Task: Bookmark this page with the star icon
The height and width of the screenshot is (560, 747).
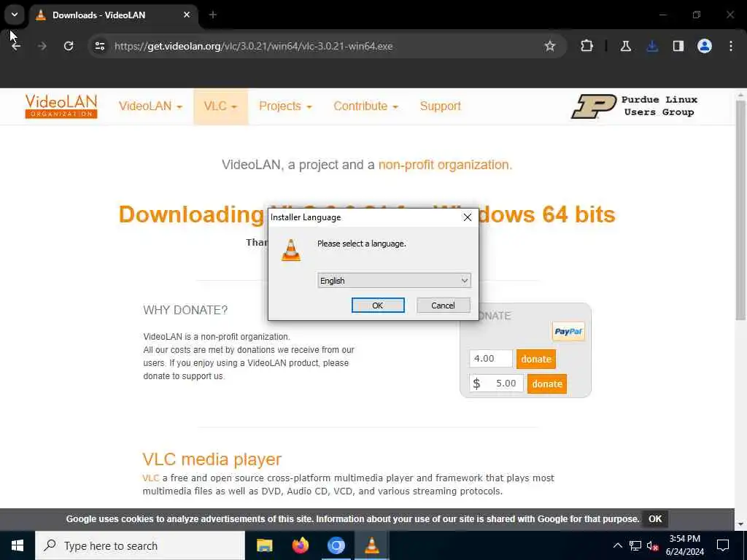Action: coord(550,46)
